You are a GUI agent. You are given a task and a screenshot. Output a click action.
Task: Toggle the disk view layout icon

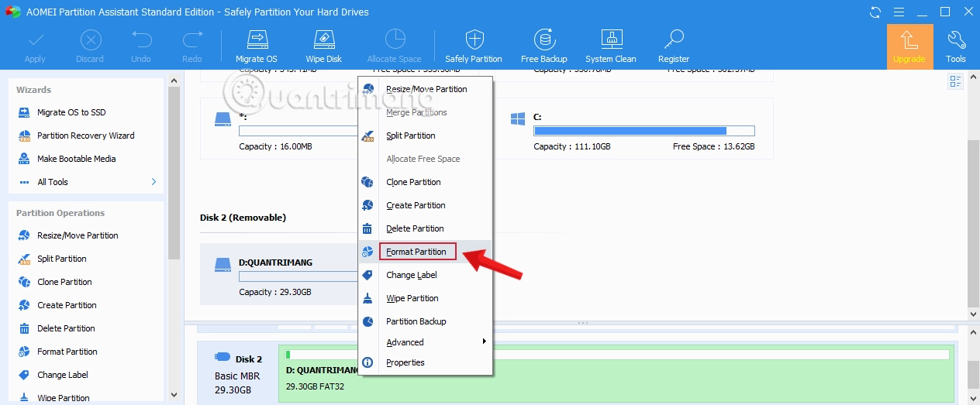[955, 81]
